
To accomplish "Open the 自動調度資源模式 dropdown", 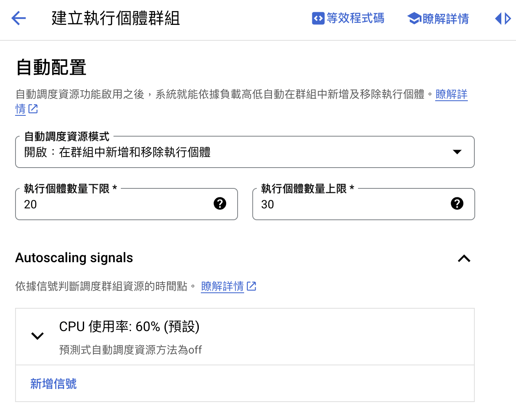I will pyautogui.click(x=458, y=152).
